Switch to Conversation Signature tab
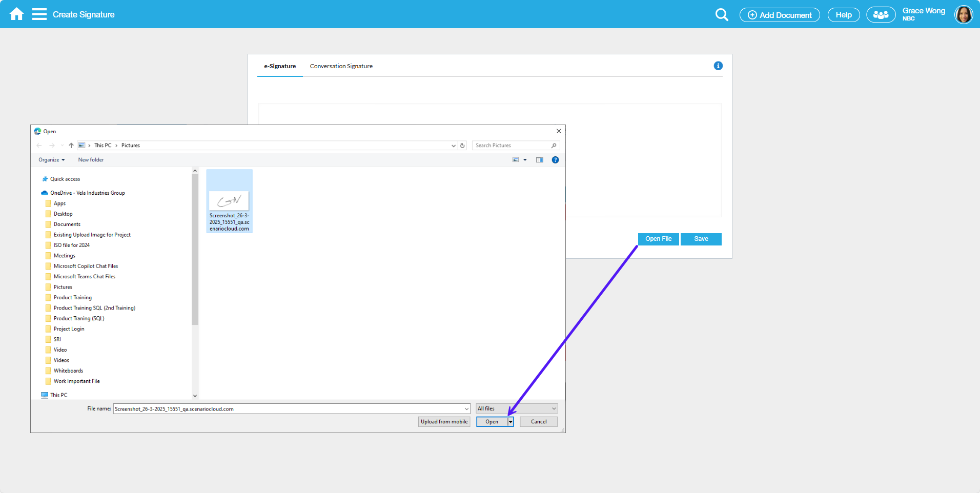980x493 pixels. click(341, 66)
